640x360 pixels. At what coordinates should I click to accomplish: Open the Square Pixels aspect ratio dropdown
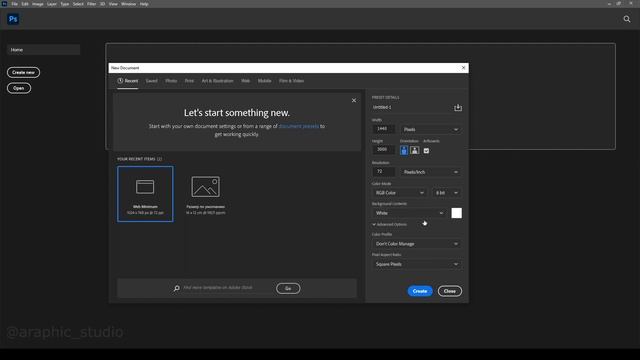(417, 264)
